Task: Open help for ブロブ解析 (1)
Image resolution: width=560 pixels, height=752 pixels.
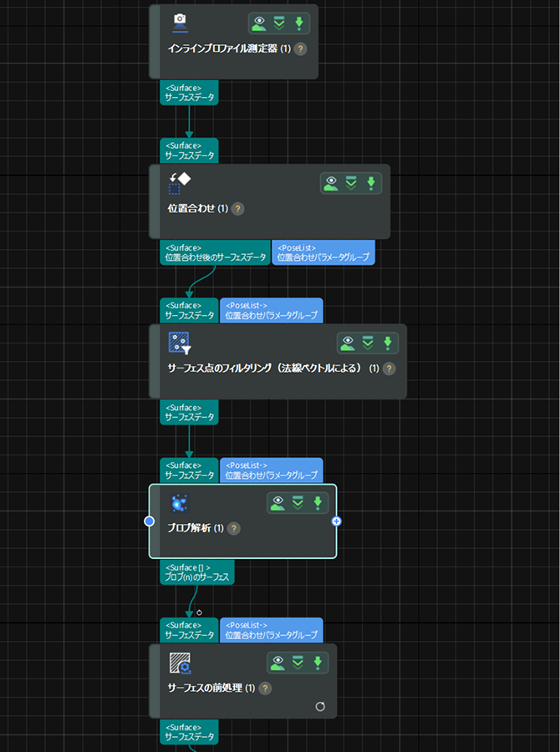Action: click(x=234, y=529)
